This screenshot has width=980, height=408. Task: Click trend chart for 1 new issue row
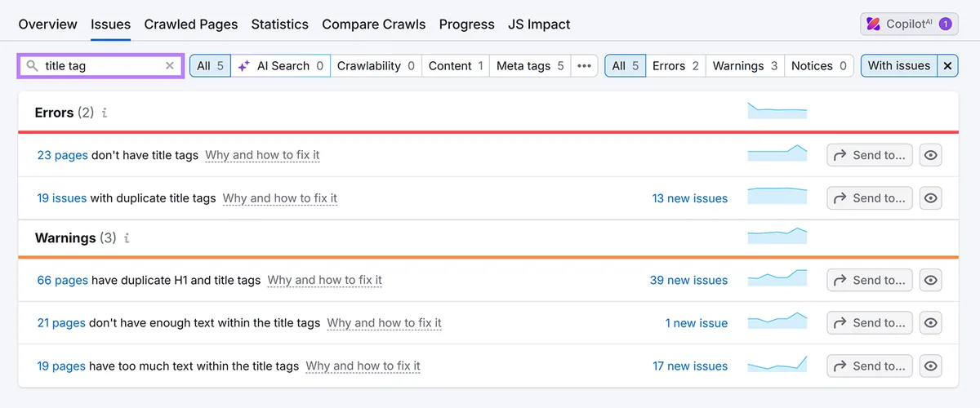777,321
